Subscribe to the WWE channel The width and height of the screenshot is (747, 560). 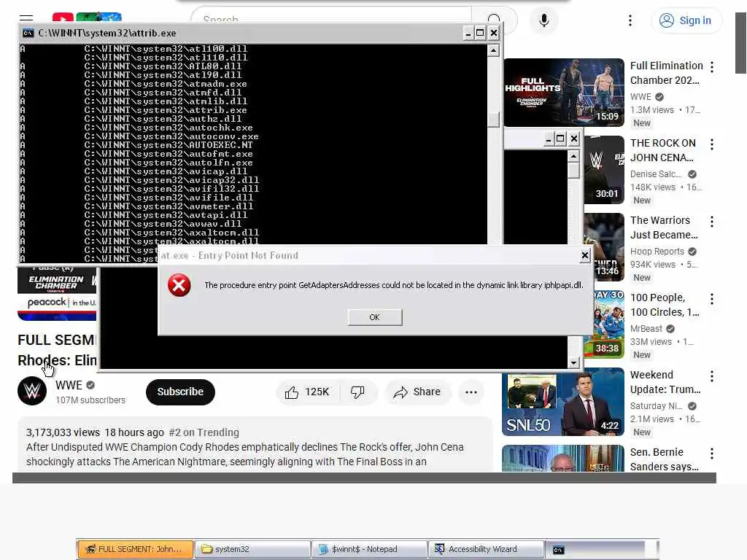click(x=180, y=392)
